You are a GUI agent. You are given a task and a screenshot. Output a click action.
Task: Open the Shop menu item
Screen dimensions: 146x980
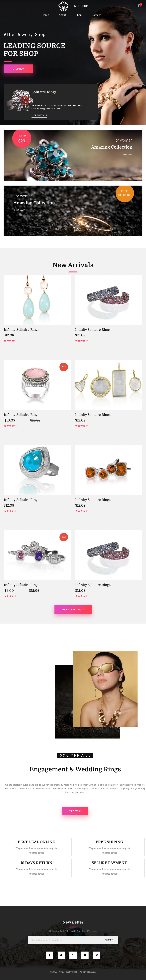79,15
